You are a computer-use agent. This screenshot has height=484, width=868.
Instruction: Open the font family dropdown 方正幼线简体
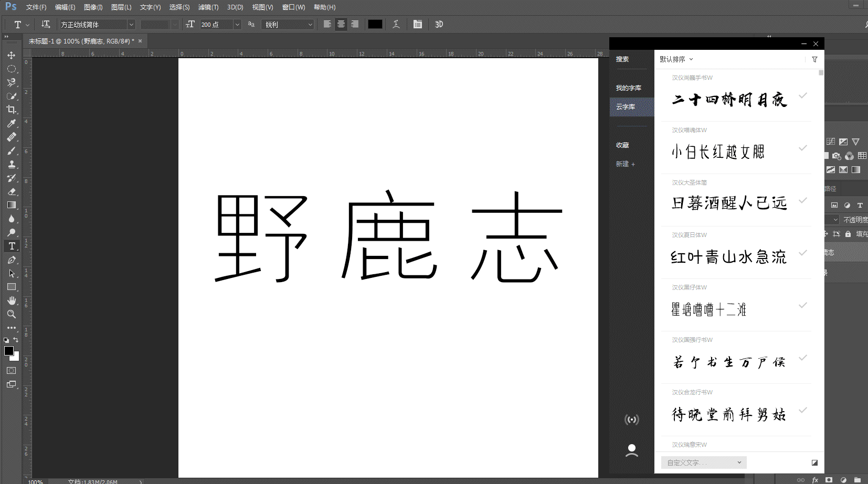131,24
